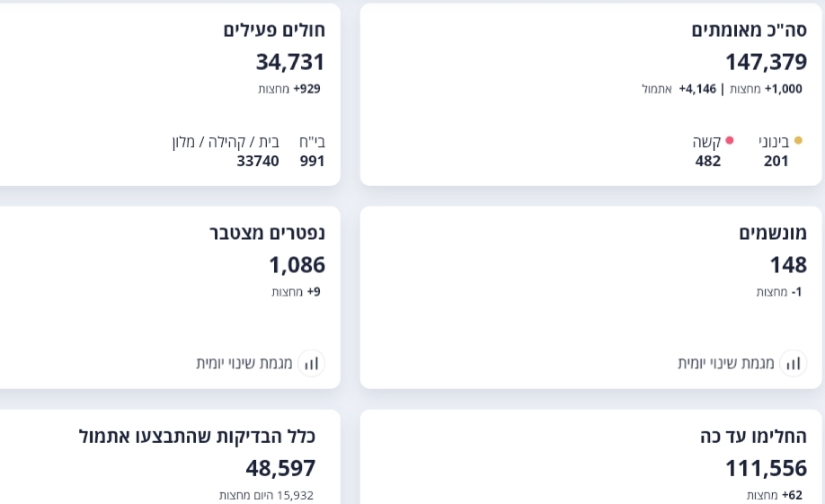This screenshot has height=504, width=825.
Task: Click the bar chart icon in the מונשמים card
Action: 793,363
